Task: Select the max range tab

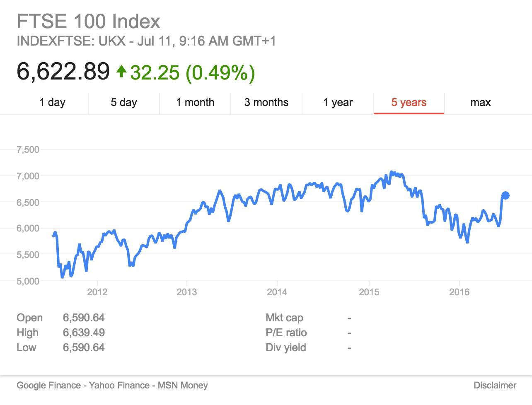Action: pyautogui.click(x=481, y=103)
